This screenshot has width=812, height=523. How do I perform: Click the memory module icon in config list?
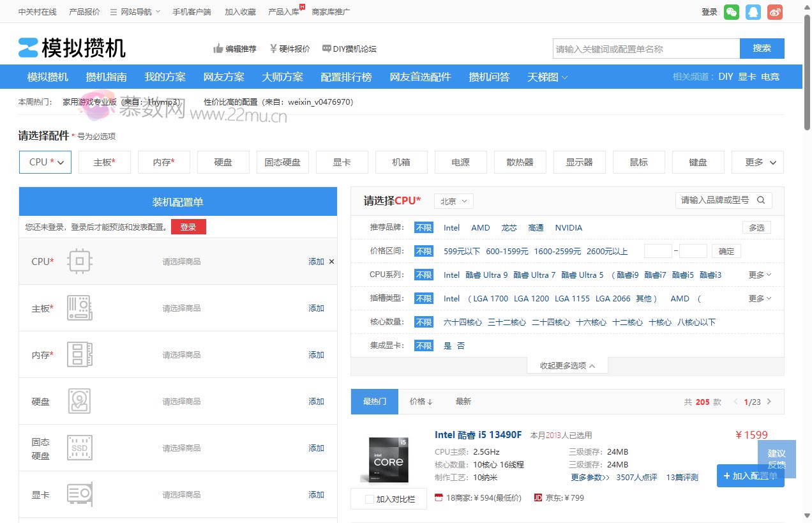click(80, 354)
